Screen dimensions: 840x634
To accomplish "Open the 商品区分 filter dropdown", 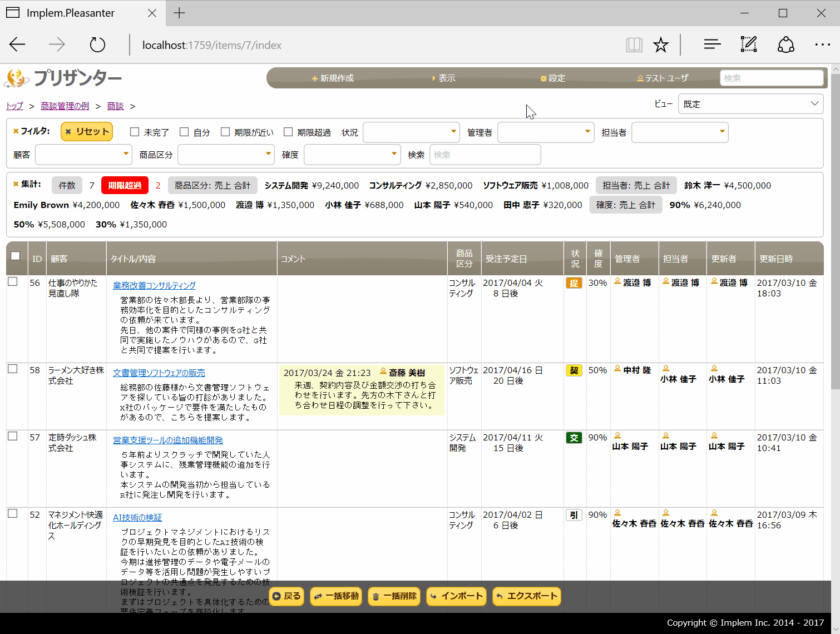I will [226, 155].
